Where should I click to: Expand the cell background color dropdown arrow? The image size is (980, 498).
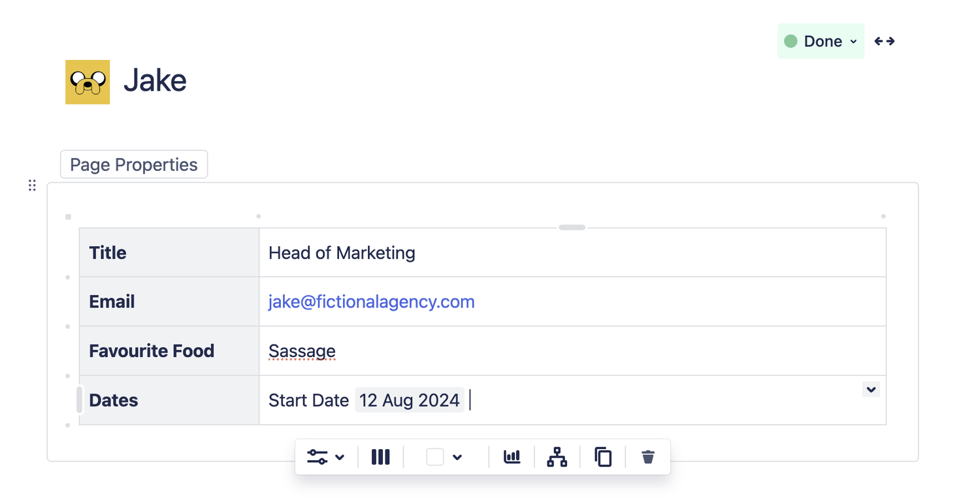tap(457, 457)
